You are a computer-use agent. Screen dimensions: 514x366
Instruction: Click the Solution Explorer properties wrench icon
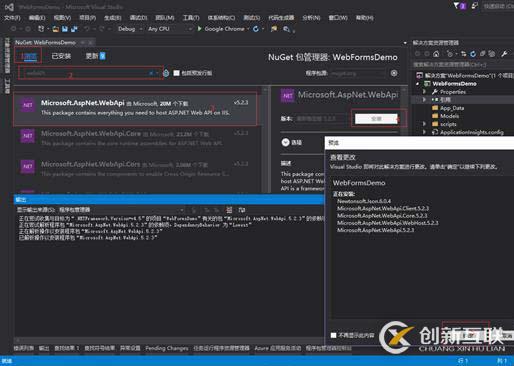point(504,54)
